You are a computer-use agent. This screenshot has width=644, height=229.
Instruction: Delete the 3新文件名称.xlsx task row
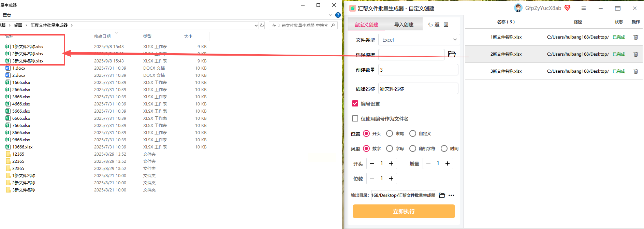636,71
